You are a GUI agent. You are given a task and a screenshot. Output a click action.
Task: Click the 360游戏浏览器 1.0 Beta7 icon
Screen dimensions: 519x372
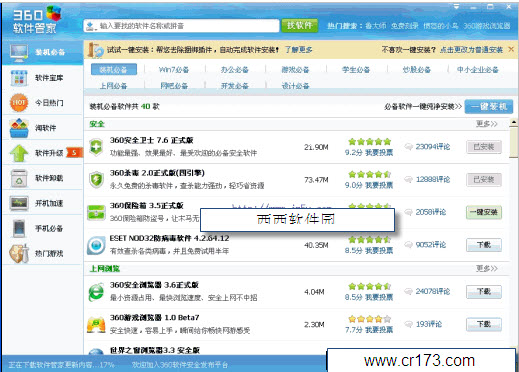click(96, 324)
